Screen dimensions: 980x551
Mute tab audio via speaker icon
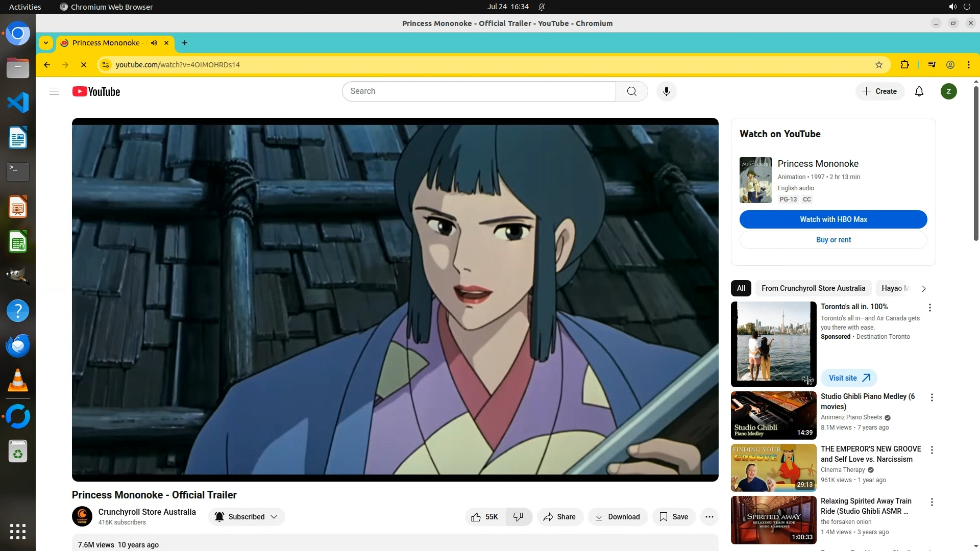[154, 43]
